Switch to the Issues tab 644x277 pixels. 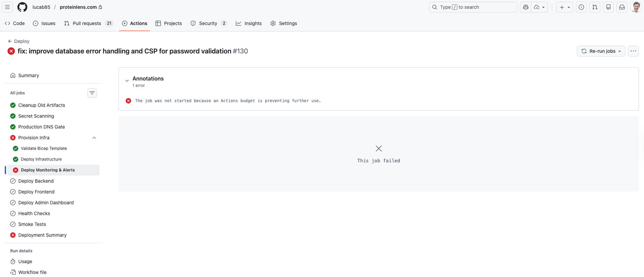point(44,23)
